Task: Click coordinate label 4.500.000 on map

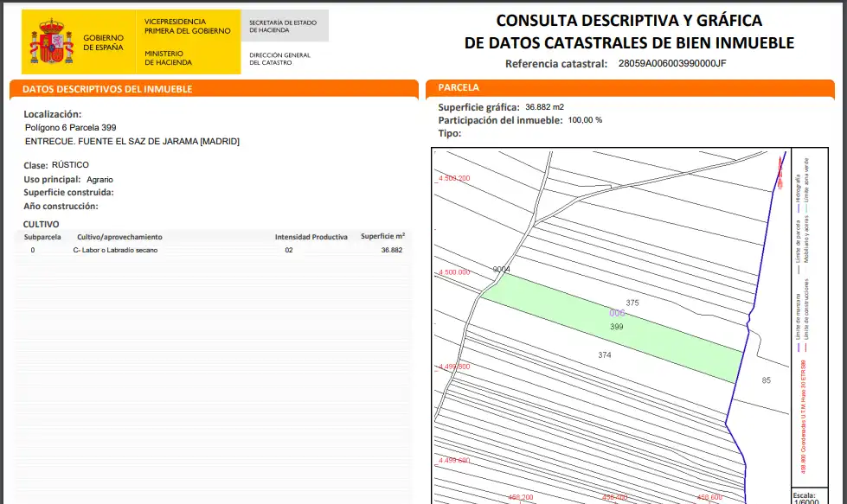Action: click(x=454, y=272)
